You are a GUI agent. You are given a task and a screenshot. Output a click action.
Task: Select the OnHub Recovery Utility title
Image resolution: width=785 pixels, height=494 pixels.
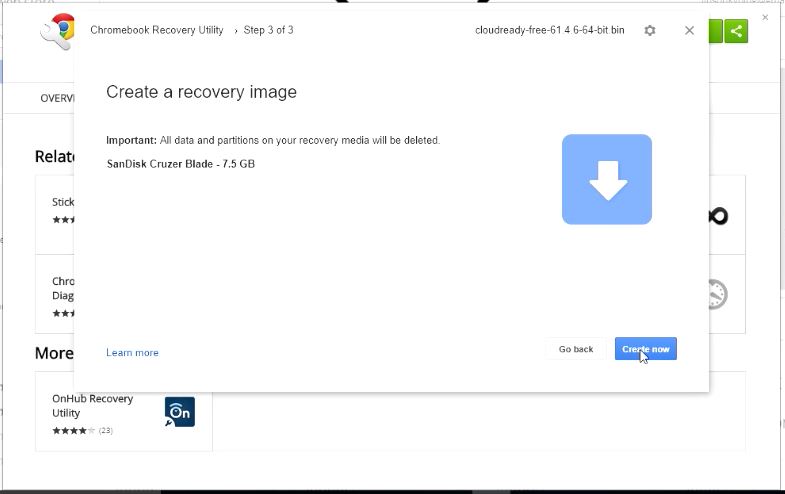(93, 405)
